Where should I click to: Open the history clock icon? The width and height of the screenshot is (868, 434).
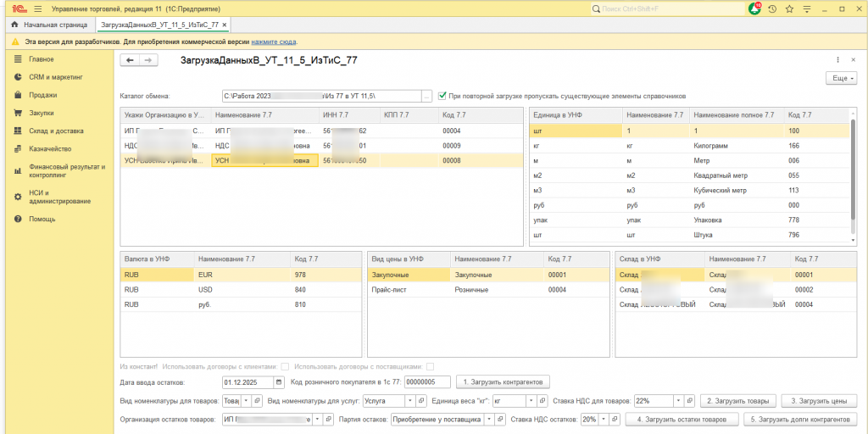(772, 8)
